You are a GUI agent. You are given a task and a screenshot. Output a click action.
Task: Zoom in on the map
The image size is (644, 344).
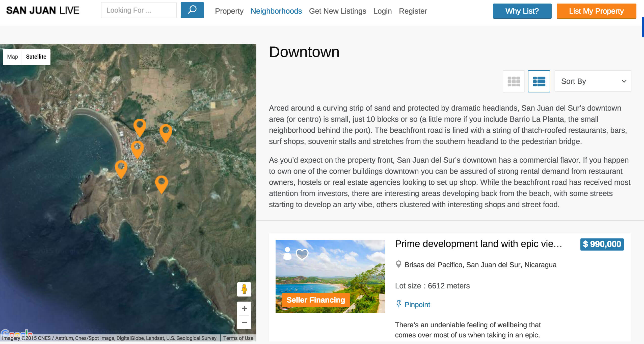pyautogui.click(x=244, y=308)
